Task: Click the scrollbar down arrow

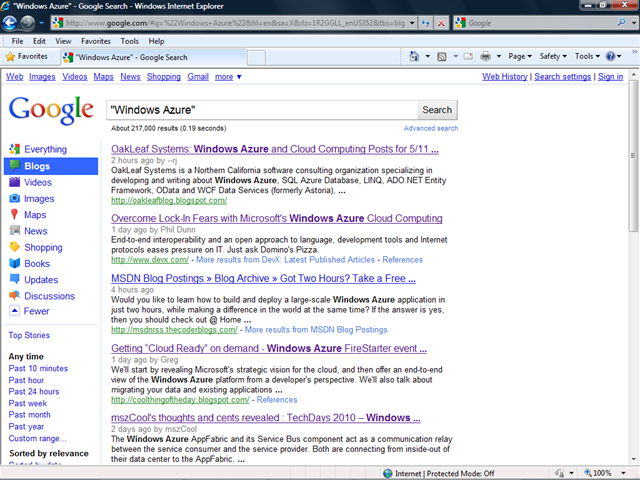Action: tap(633, 459)
